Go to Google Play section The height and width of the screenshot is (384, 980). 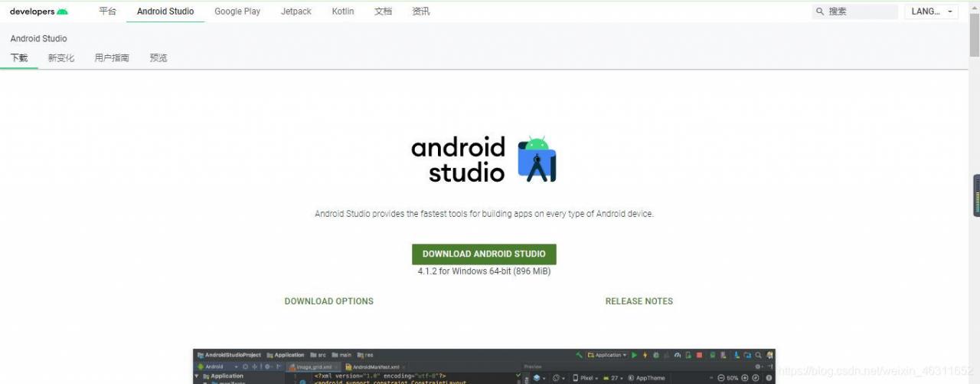pyautogui.click(x=237, y=11)
